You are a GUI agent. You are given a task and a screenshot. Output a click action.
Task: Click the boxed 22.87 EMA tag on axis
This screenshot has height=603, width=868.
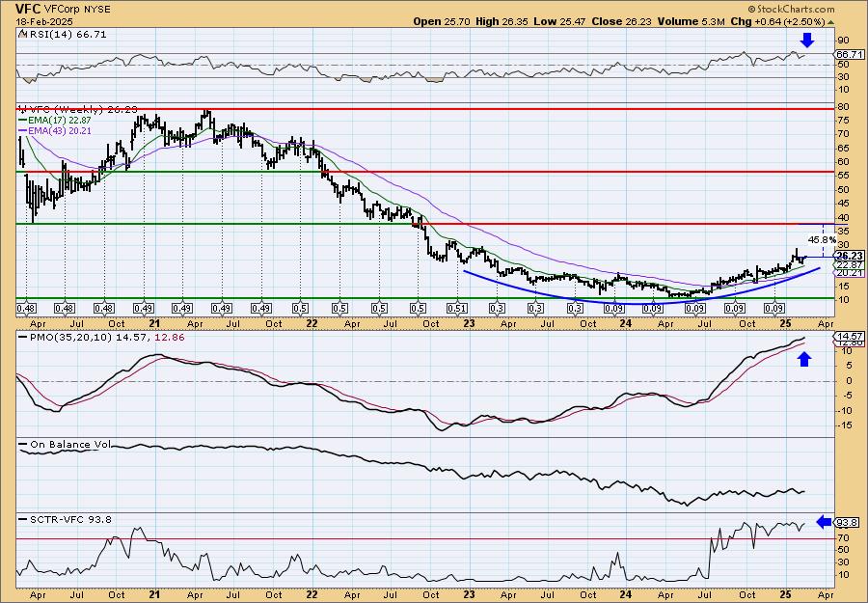tap(849, 265)
